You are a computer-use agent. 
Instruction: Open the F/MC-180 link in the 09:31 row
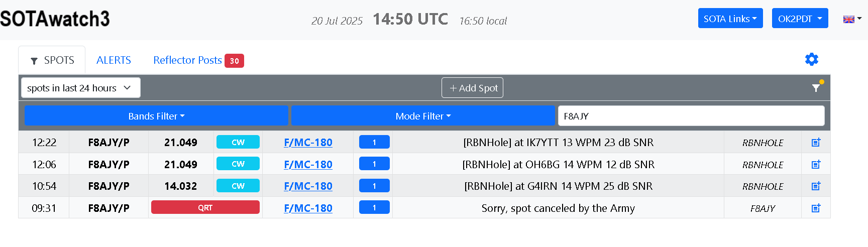pyautogui.click(x=308, y=208)
